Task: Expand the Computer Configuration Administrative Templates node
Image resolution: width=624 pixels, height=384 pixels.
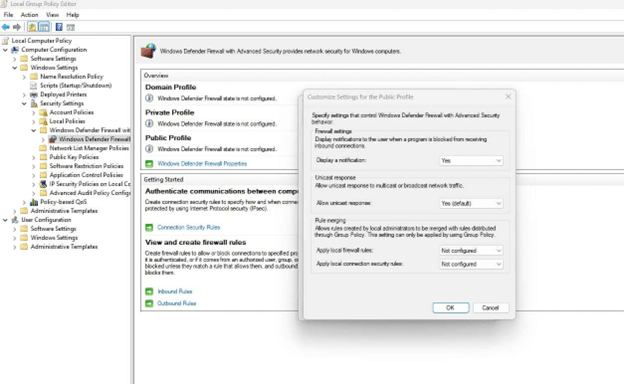Action: pyautogui.click(x=15, y=211)
